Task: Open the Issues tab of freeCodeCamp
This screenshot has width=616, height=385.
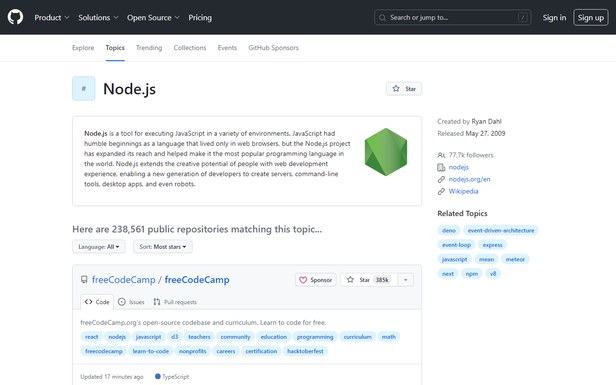Action: pyautogui.click(x=131, y=302)
